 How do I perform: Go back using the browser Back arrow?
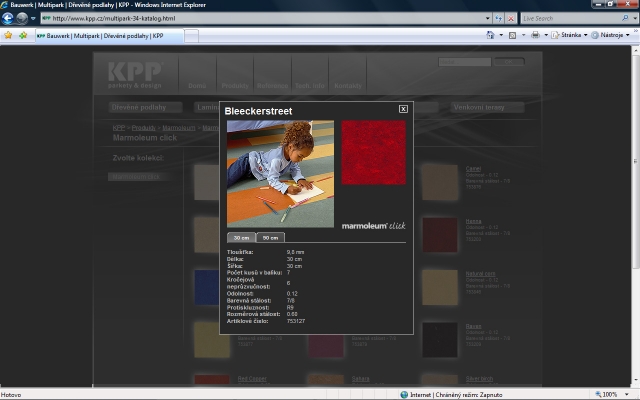[x=7, y=18]
